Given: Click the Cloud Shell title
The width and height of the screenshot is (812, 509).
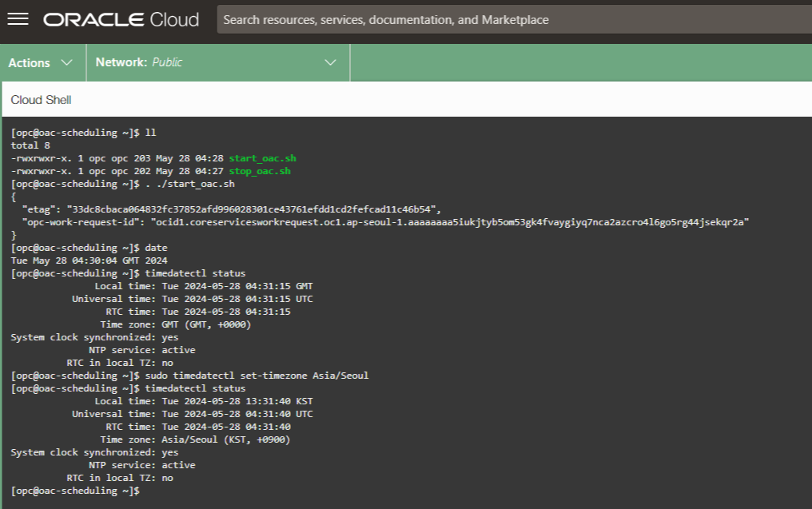Looking at the screenshot, I should point(41,100).
